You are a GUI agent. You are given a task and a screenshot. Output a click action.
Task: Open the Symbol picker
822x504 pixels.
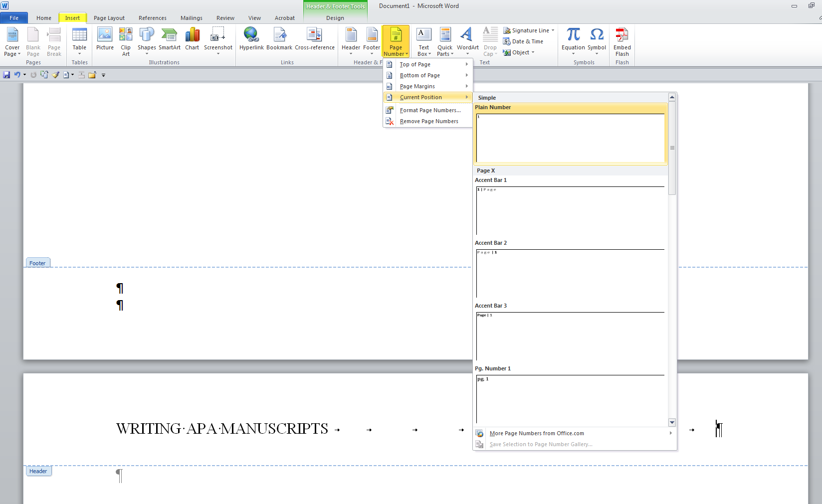pos(597,42)
